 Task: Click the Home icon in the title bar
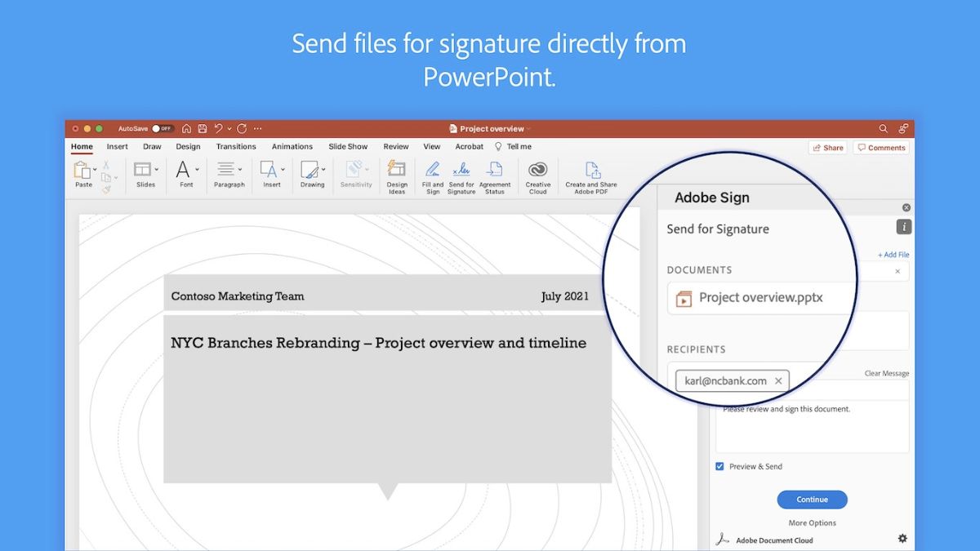(187, 129)
